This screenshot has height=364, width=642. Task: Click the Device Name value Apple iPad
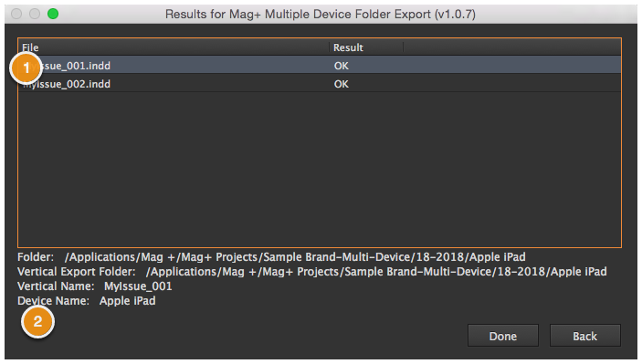pyautogui.click(x=127, y=301)
